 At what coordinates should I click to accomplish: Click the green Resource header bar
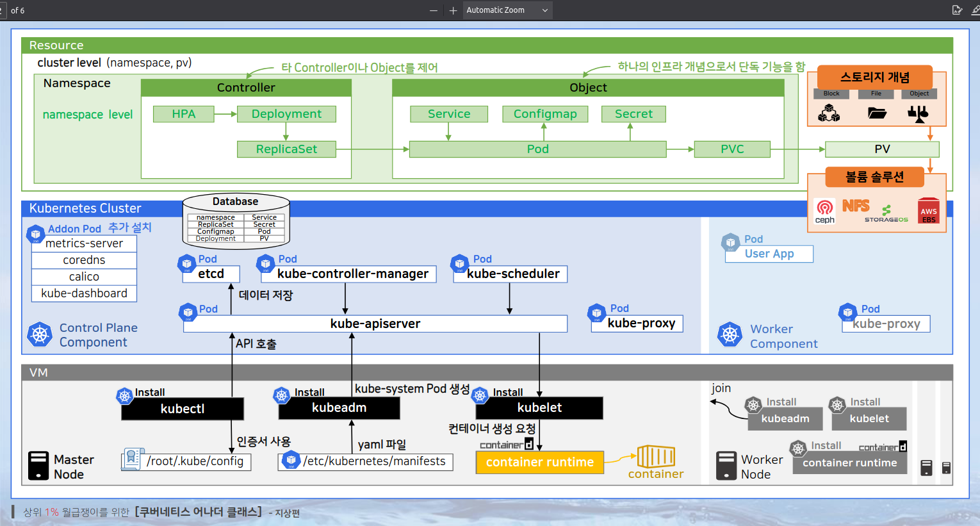point(487,45)
